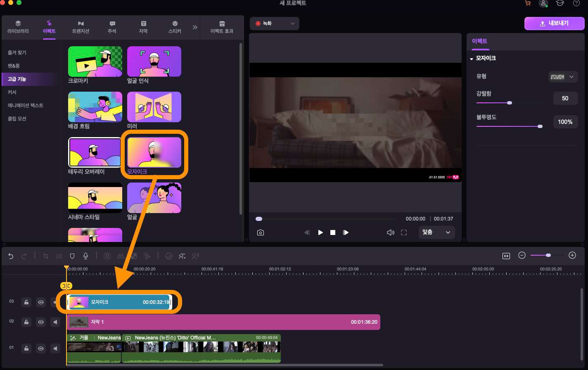Switch to the 주석 tab
The width and height of the screenshot is (588, 370).
pyautogui.click(x=112, y=27)
